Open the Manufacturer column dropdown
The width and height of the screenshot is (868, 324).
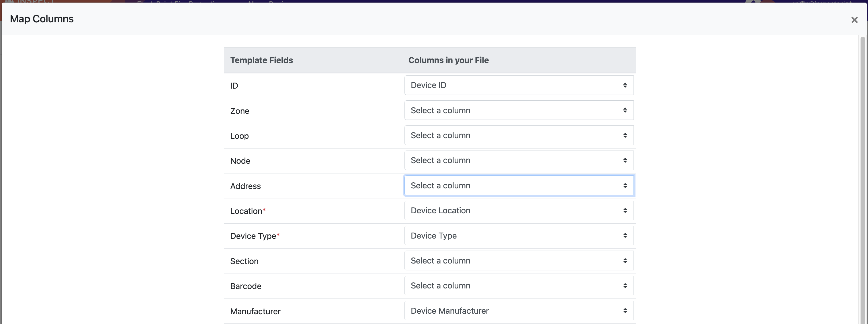click(x=519, y=311)
